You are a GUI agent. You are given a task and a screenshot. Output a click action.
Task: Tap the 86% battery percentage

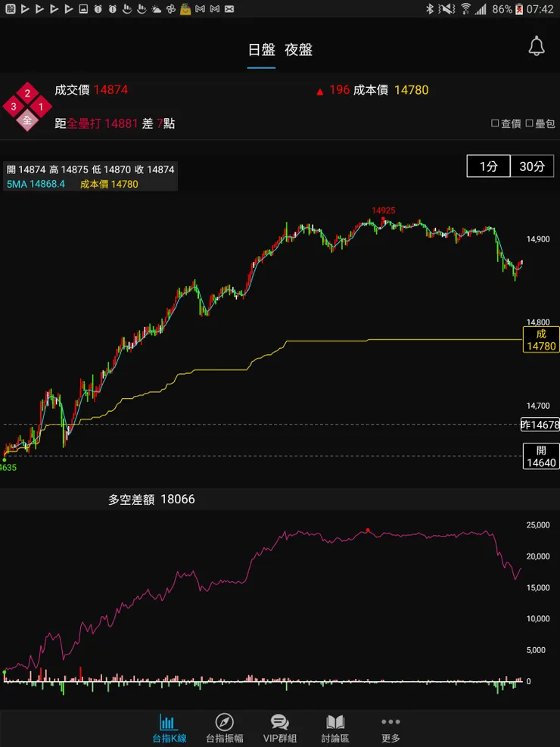point(502,9)
